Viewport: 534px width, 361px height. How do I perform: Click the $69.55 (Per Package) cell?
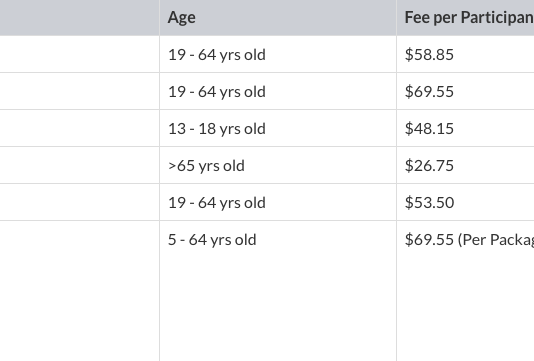coord(466,291)
